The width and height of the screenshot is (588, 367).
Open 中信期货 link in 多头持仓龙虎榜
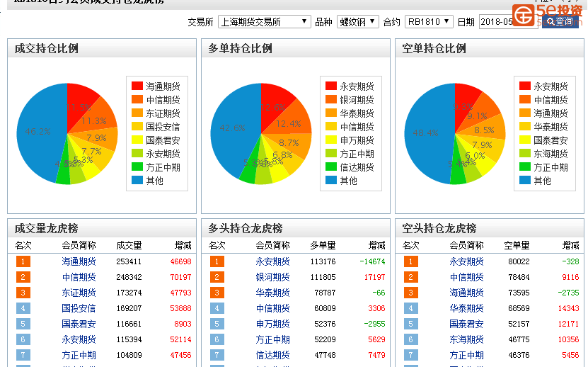click(x=272, y=308)
